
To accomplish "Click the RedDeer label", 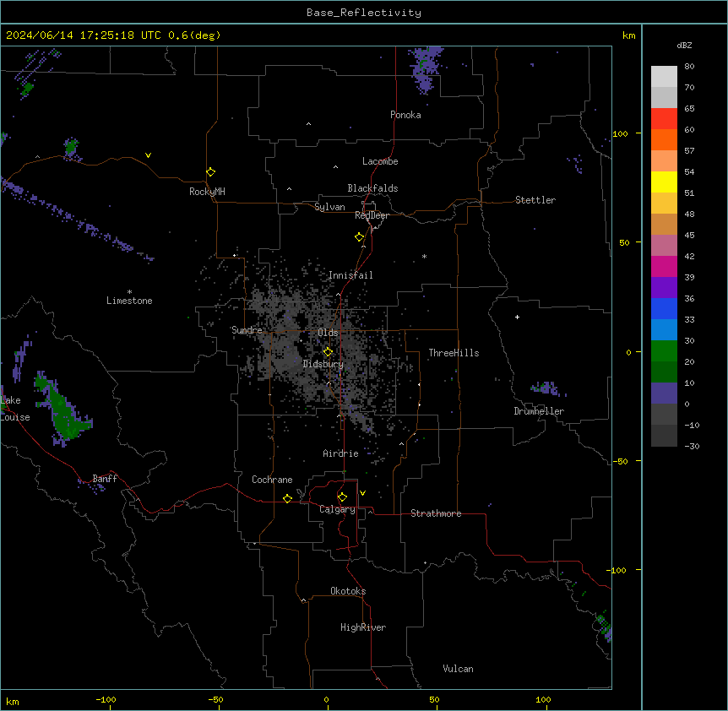I will [x=372, y=215].
